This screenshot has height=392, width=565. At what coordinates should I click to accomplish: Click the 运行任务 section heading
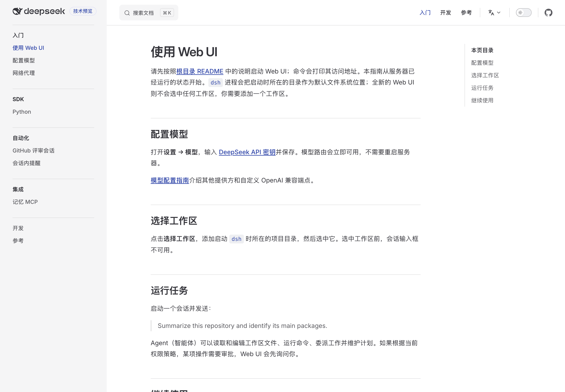click(x=169, y=290)
